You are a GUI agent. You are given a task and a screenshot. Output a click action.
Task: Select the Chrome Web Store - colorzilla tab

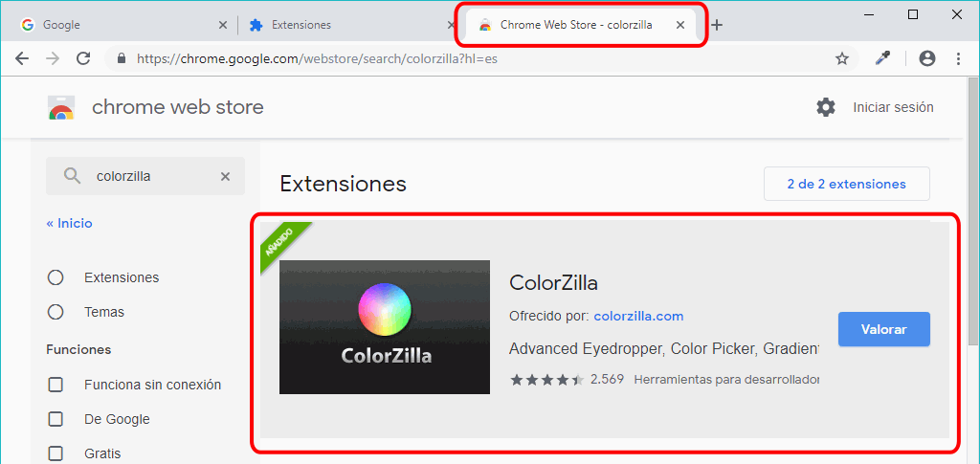(x=580, y=25)
